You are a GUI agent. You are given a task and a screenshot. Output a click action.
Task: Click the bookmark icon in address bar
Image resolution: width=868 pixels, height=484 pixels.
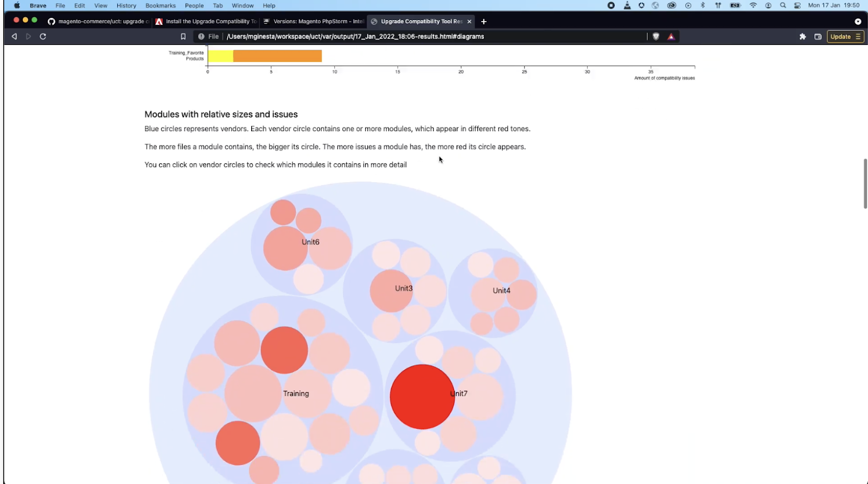[183, 36]
